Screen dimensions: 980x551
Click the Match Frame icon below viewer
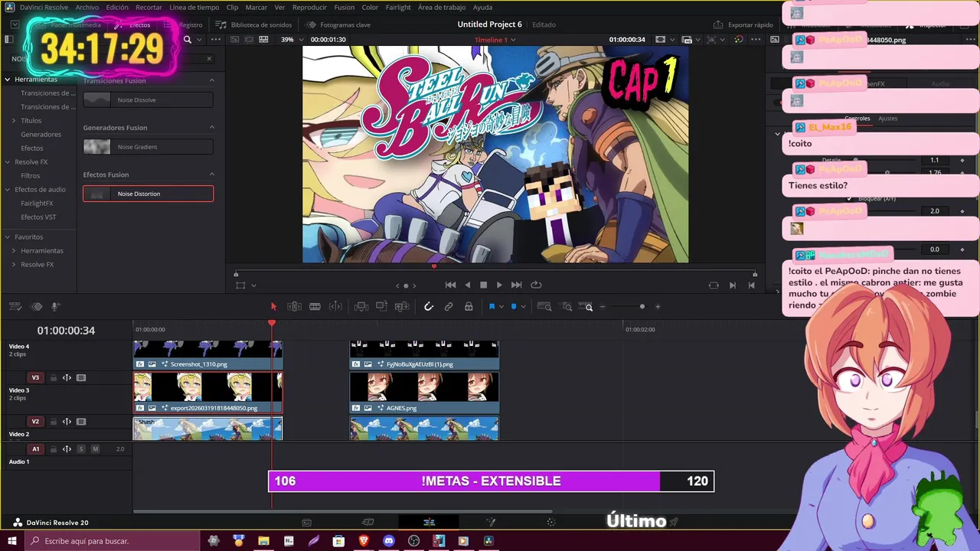click(714, 285)
